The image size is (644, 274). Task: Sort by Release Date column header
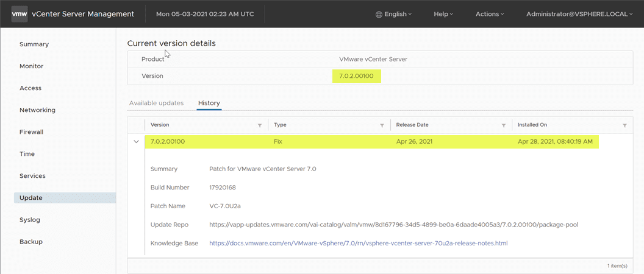pos(412,125)
